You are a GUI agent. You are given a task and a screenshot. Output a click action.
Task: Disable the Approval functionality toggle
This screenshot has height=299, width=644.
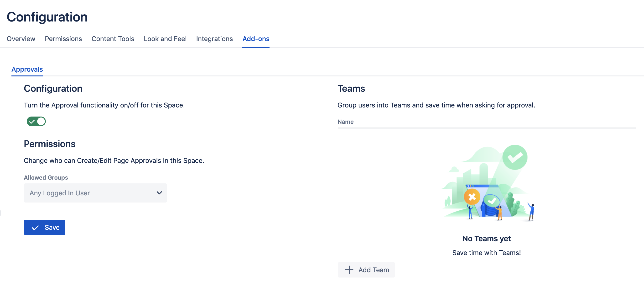coord(36,121)
